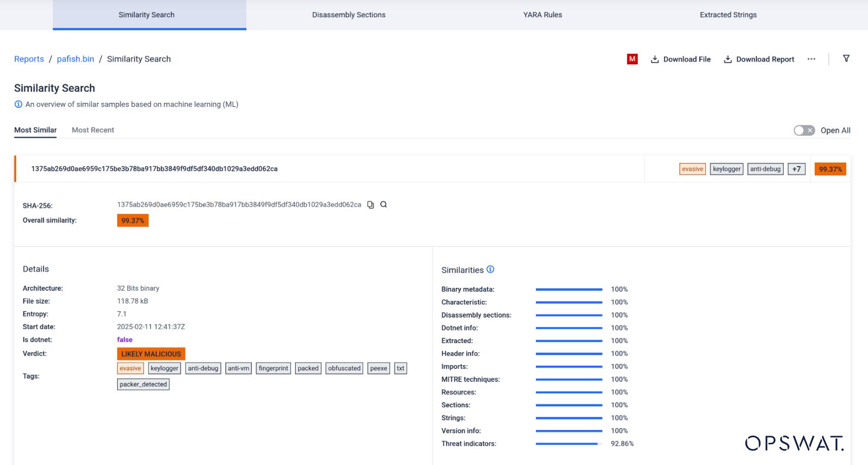Click info icon next to Similarities heading

pos(490,269)
